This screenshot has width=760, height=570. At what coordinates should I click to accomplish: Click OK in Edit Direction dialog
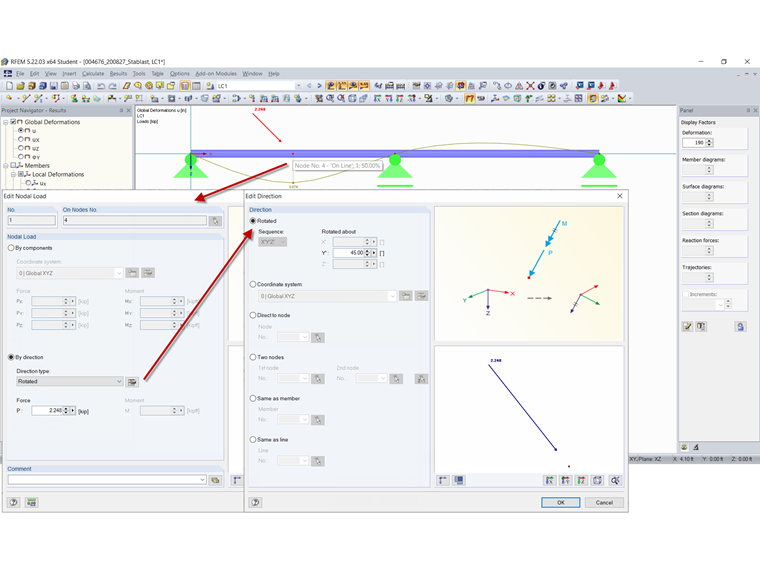pyautogui.click(x=560, y=503)
